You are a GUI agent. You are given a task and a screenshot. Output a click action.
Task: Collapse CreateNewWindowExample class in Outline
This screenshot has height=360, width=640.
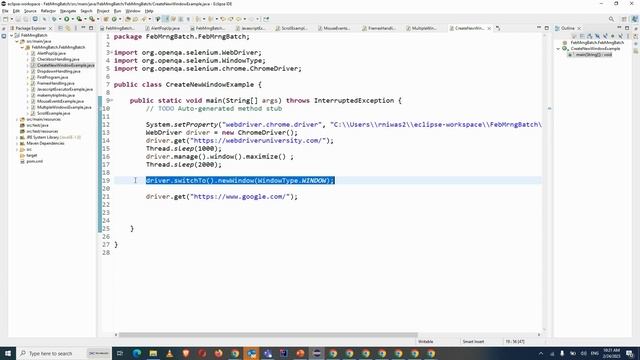(558, 49)
